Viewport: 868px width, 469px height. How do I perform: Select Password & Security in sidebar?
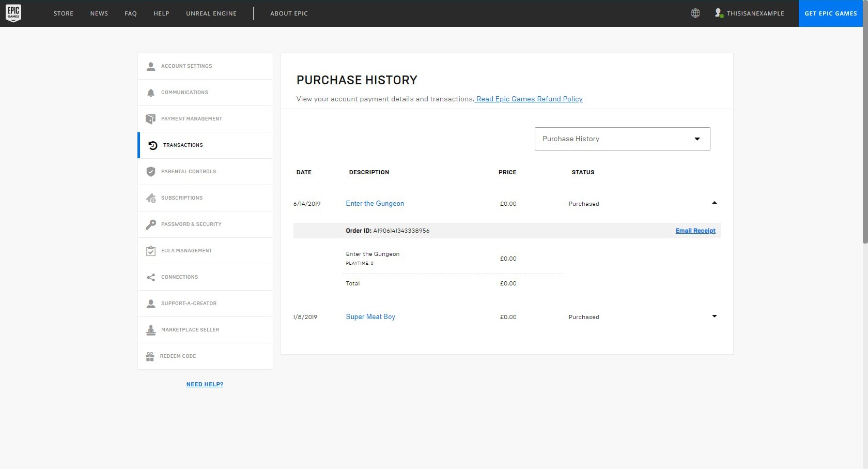coord(205,224)
